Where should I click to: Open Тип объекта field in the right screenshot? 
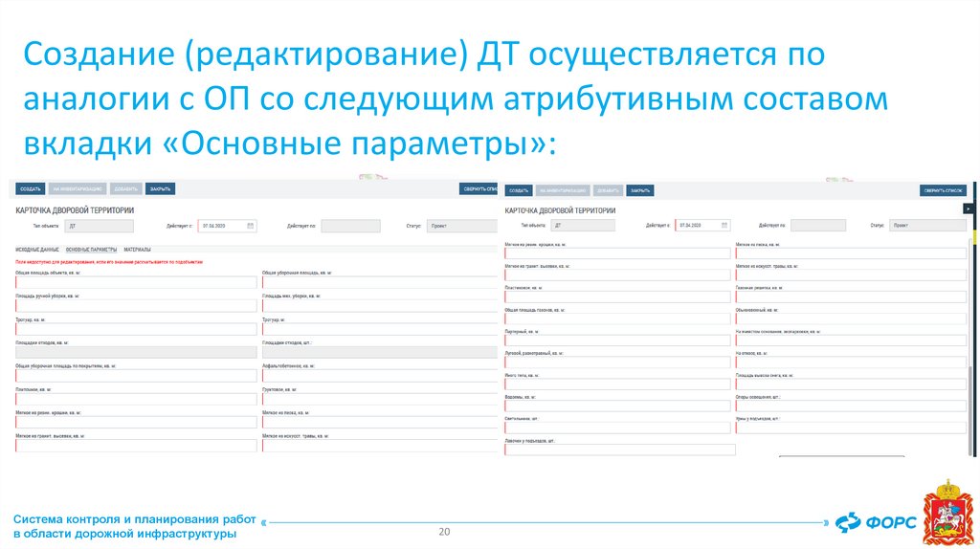click(x=584, y=225)
